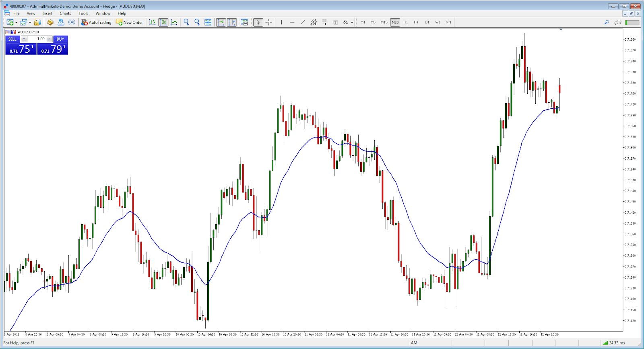Click the New Order button

pos(129,22)
